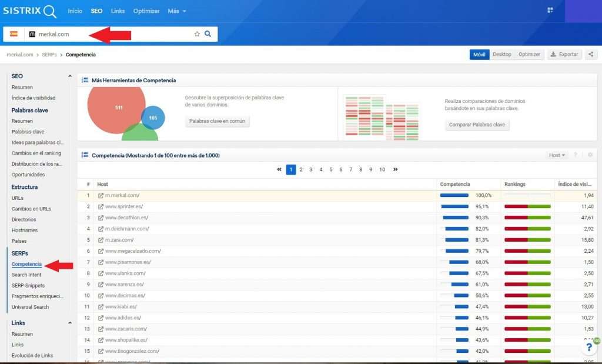
Task: Open external link icon for www.kiabi.es
Action: pos(101,307)
